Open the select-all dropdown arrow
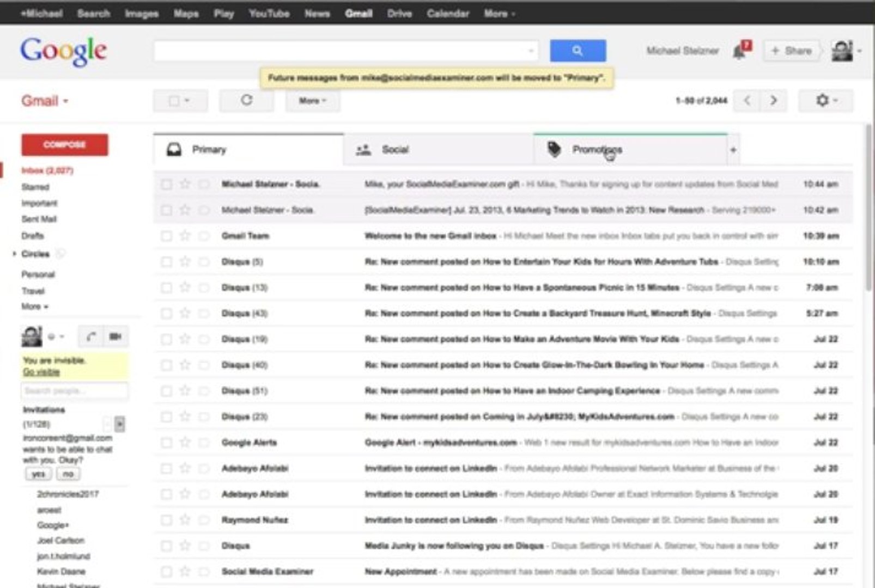 tap(187, 100)
